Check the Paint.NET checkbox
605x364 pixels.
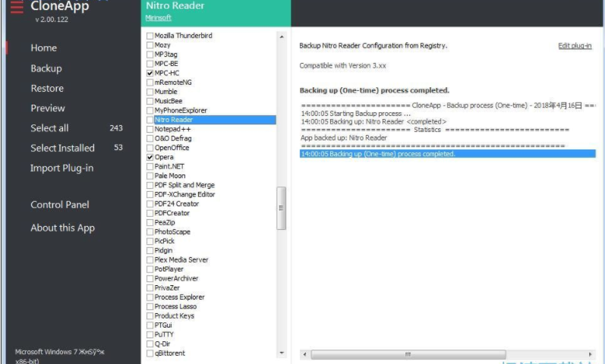(150, 167)
